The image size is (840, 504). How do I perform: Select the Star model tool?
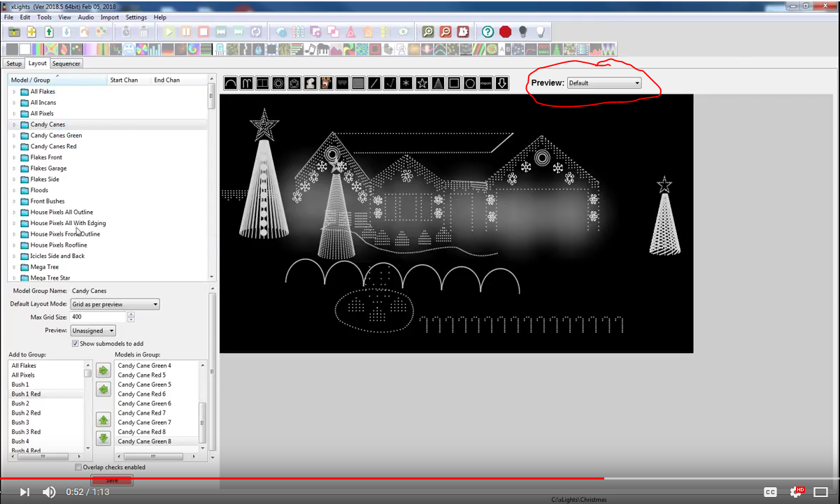pyautogui.click(x=422, y=83)
